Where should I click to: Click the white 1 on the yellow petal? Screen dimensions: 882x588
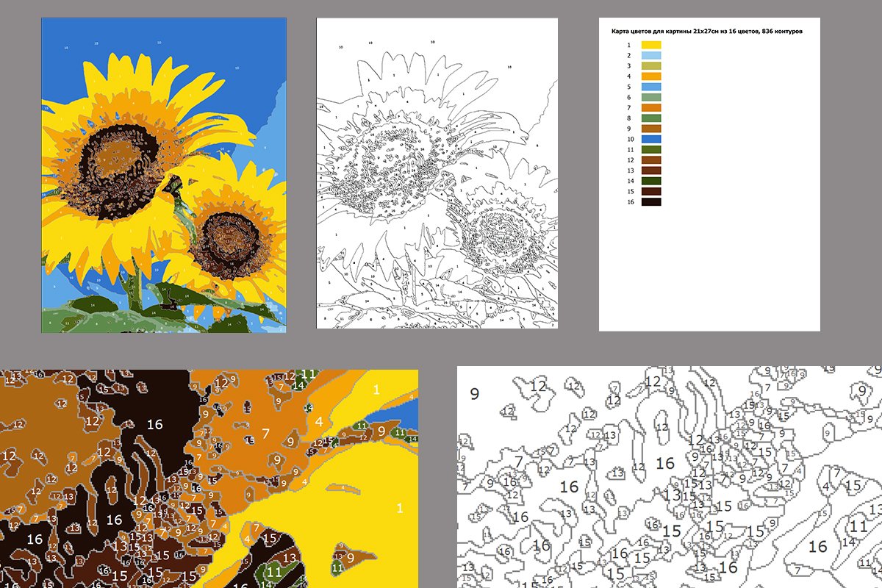[377, 390]
